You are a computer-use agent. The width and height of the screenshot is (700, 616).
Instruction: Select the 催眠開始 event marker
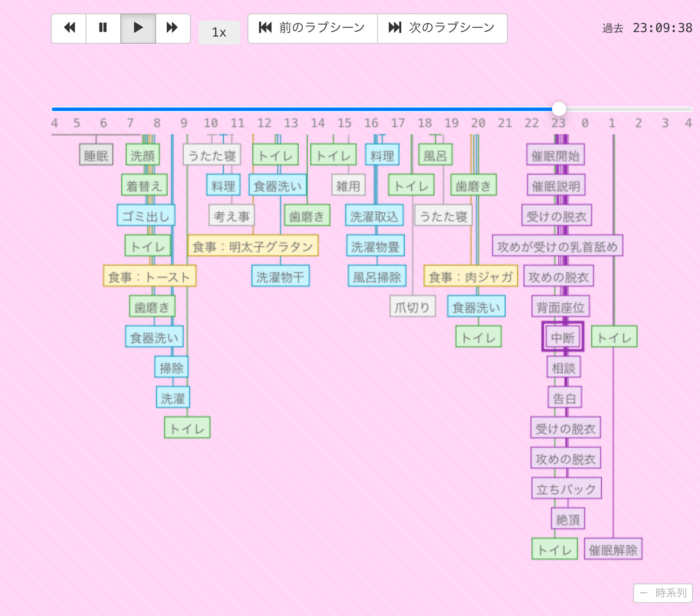(555, 155)
